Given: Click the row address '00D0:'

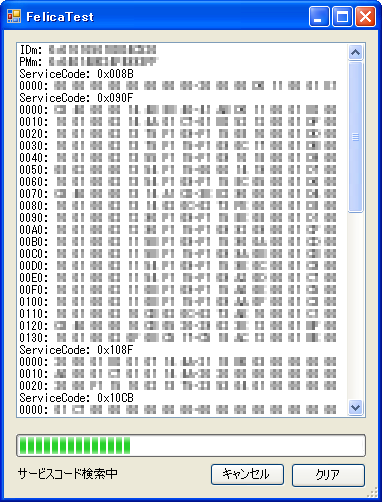Looking at the screenshot, I should pyautogui.click(x=34, y=266).
